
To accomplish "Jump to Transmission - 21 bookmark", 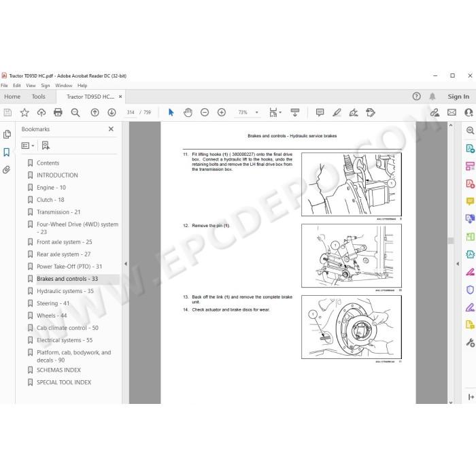I will (58, 212).
